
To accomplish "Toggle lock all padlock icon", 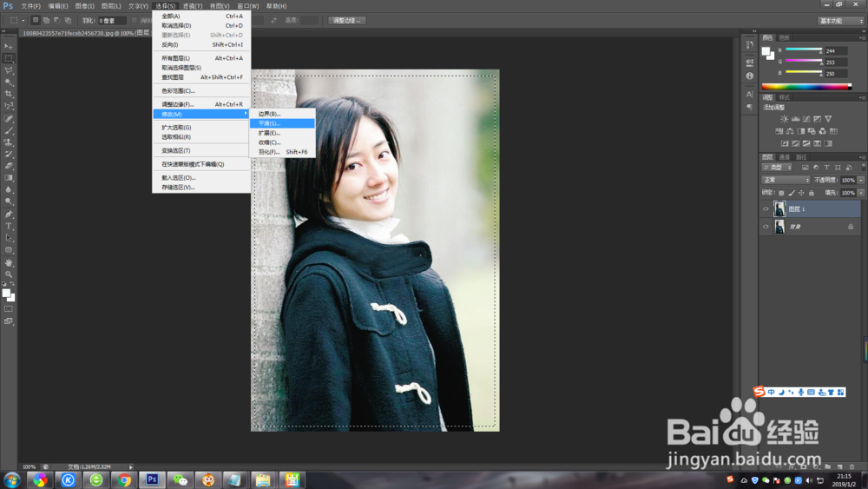I will [x=812, y=193].
